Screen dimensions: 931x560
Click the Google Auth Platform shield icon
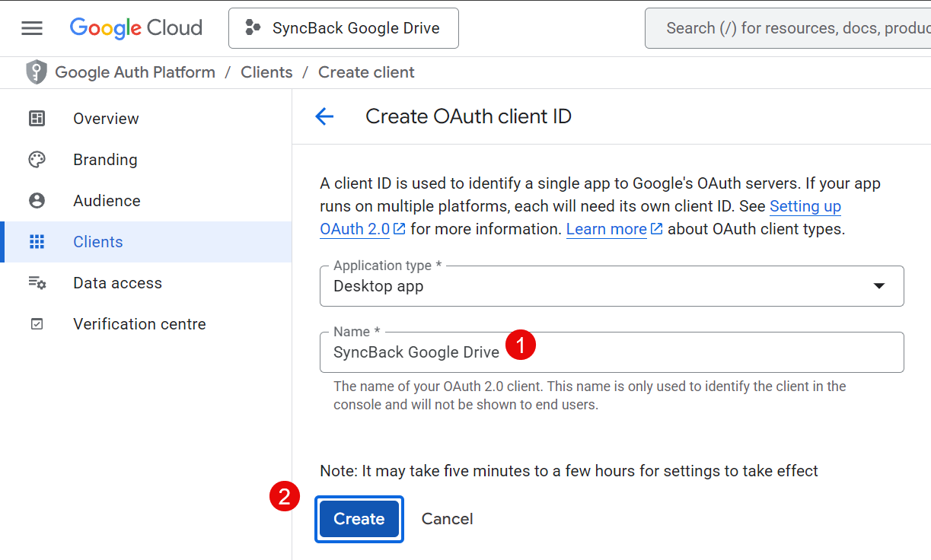pyautogui.click(x=37, y=72)
